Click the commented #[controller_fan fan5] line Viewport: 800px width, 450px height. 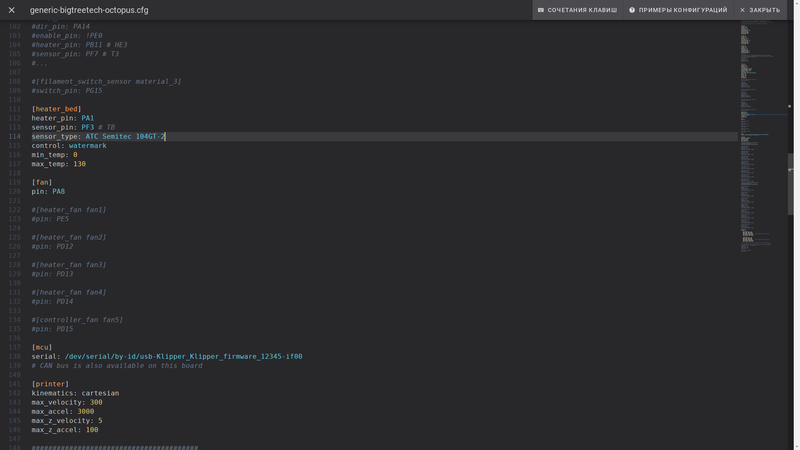(x=77, y=320)
